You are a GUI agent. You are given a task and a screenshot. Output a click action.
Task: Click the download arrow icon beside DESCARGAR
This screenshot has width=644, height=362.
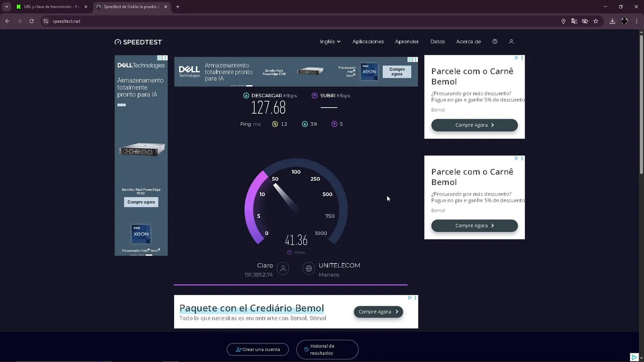coord(246,96)
